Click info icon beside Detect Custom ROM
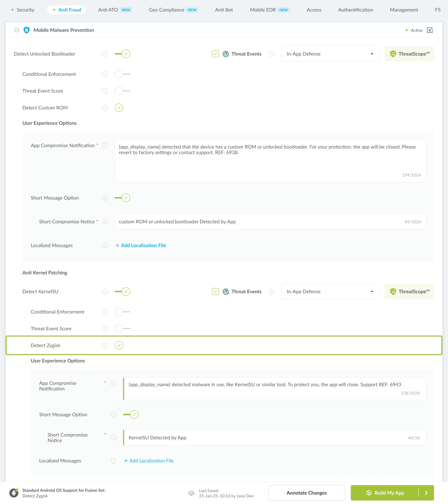 (105, 108)
